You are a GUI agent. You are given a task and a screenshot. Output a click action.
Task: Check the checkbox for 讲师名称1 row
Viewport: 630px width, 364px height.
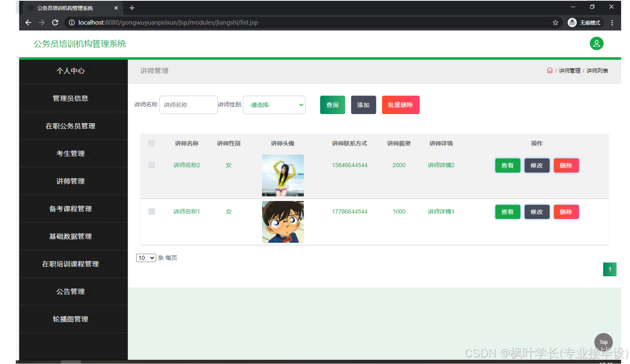tap(151, 211)
